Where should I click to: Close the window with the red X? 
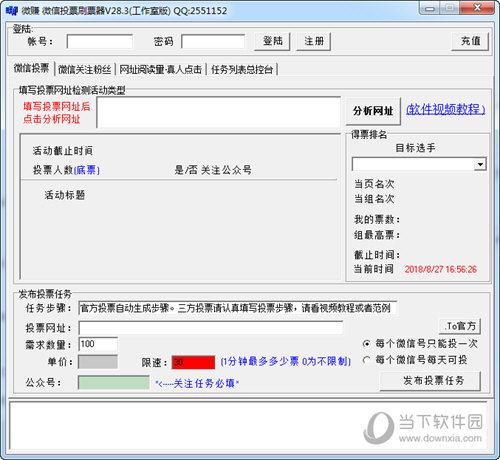pyautogui.click(x=477, y=8)
